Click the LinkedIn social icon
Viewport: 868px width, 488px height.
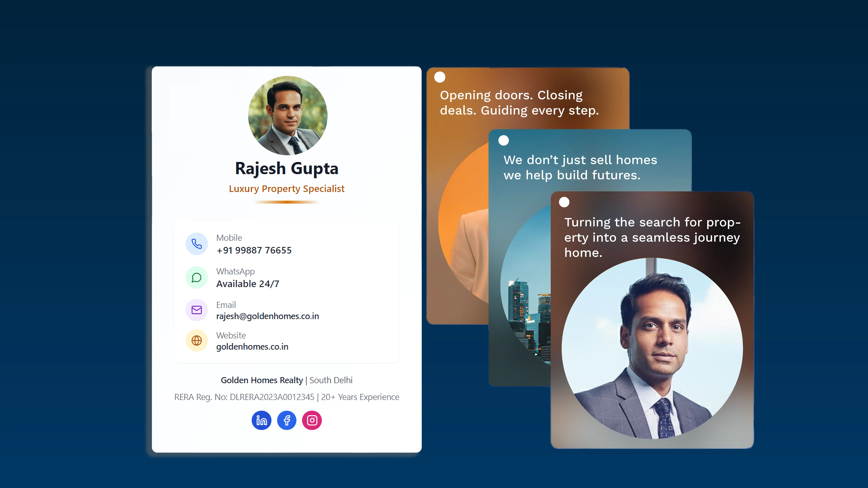(x=261, y=420)
